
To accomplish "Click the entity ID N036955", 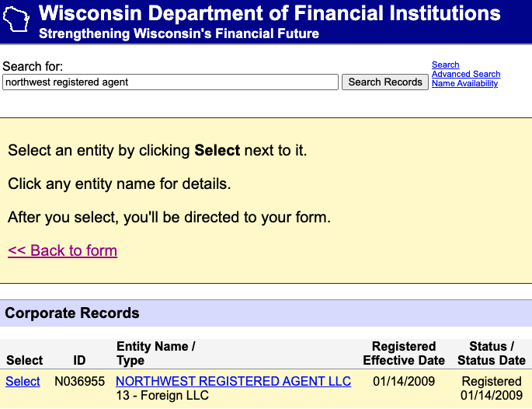I will pyautogui.click(x=79, y=381).
